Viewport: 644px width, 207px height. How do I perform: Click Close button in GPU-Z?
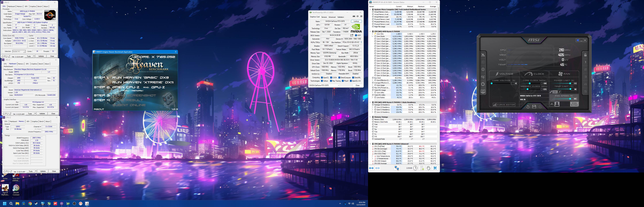[x=358, y=86]
